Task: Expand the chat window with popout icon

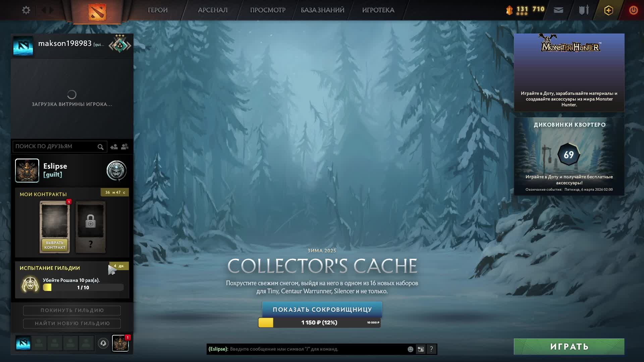Action: coord(421,349)
